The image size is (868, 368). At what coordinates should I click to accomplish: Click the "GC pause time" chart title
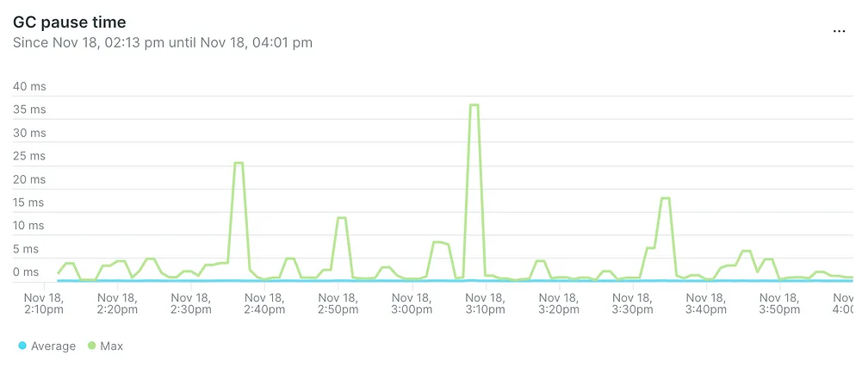tap(69, 22)
